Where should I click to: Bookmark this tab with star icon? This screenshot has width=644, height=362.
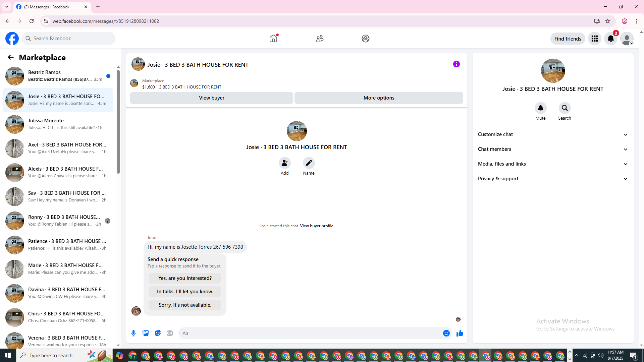coord(608,21)
